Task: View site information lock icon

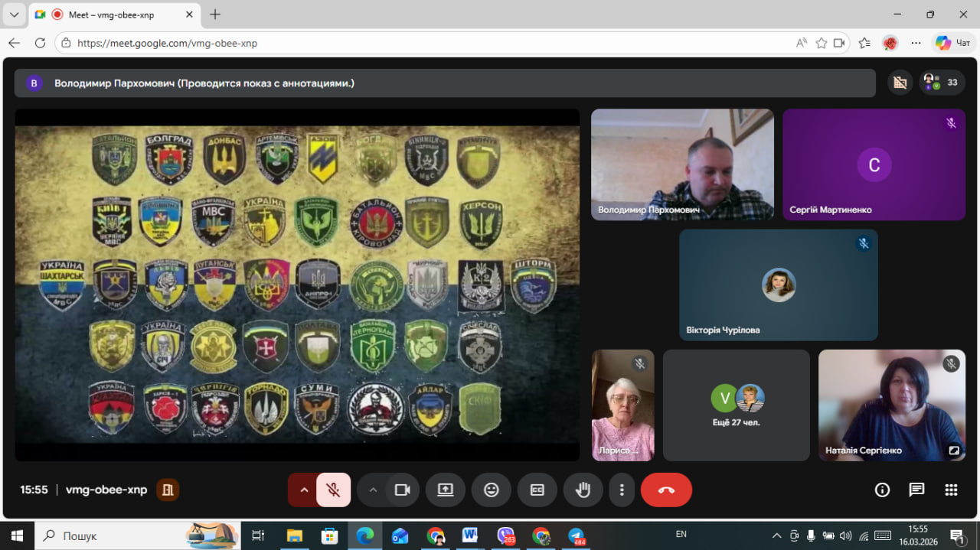Action: pos(67,44)
